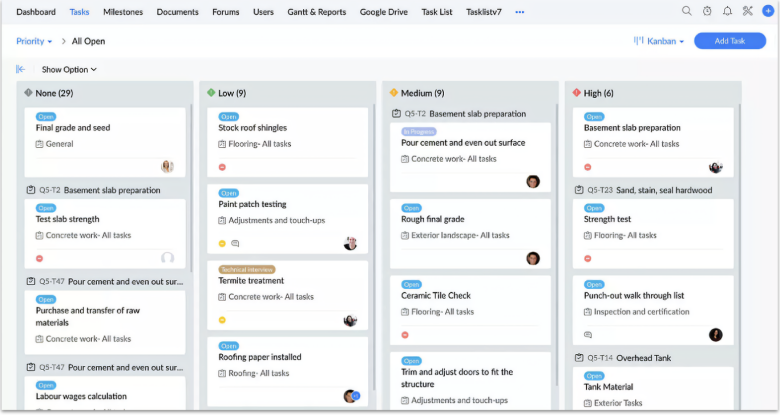Click red priority dot on Stock roof shingles

(x=222, y=167)
